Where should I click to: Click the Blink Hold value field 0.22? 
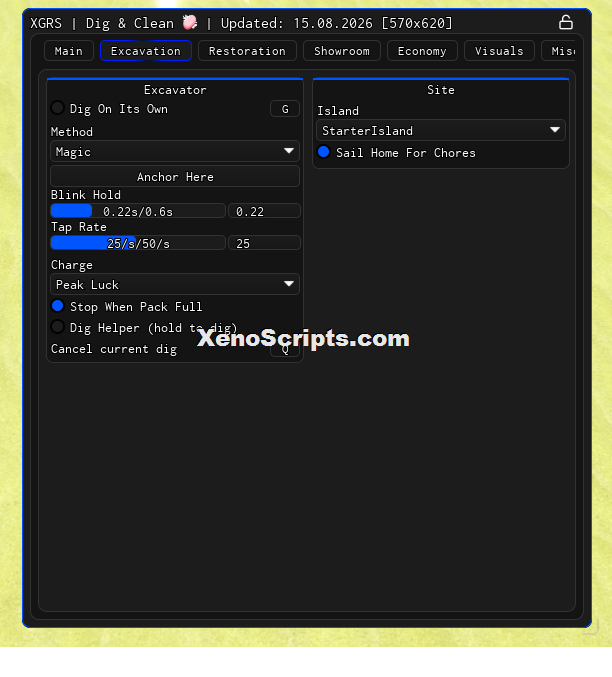coord(264,211)
